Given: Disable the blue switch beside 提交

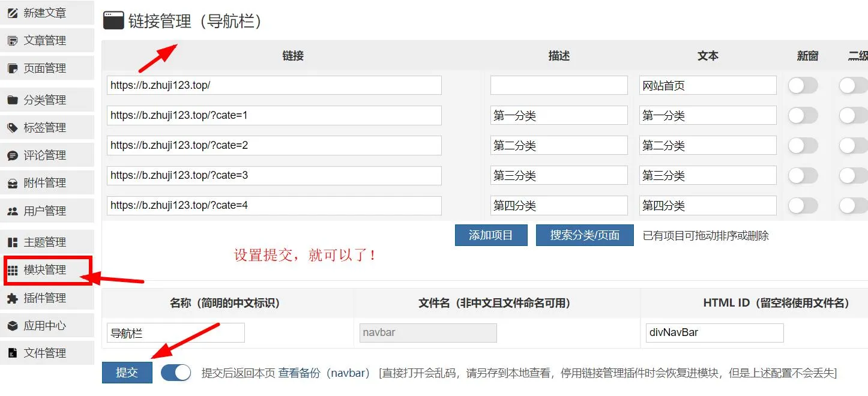Looking at the screenshot, I should click(176, 373).
